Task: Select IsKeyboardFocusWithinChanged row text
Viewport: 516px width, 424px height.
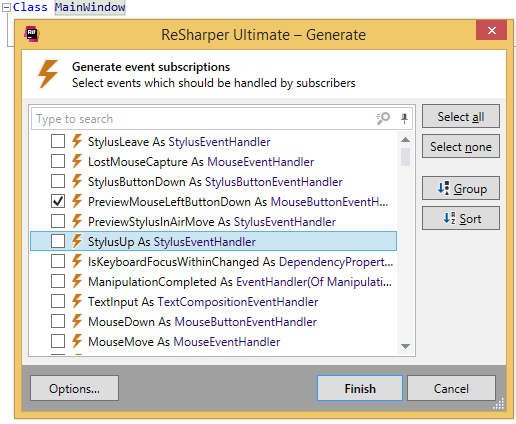Action: tap(240, 262)
